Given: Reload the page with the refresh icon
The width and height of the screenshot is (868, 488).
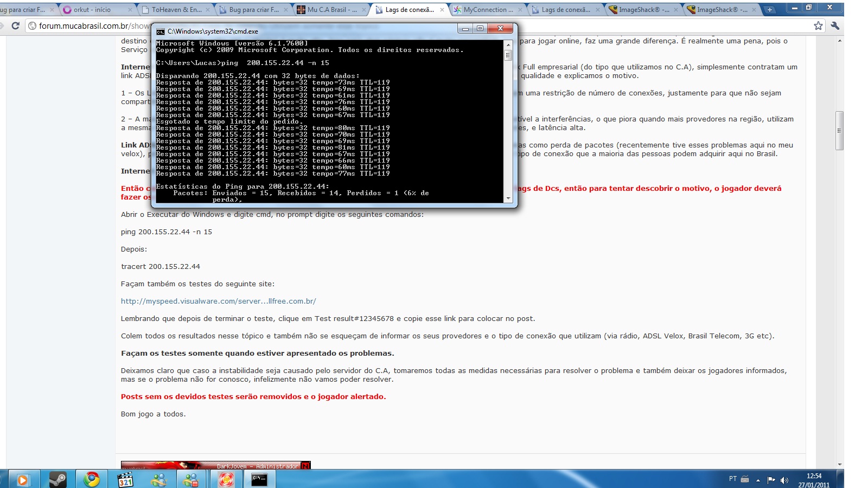Looking at the screenshot, I should click(x=16, y=25).
